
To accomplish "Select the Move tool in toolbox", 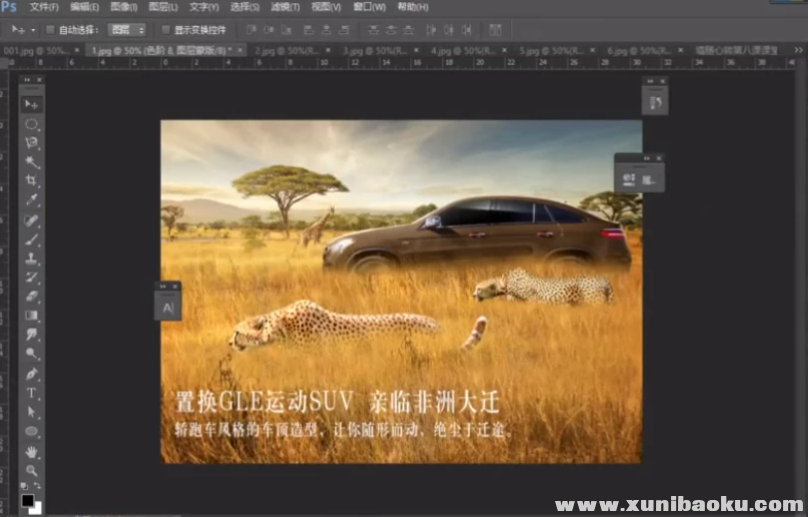I will [x=32, y=104].
